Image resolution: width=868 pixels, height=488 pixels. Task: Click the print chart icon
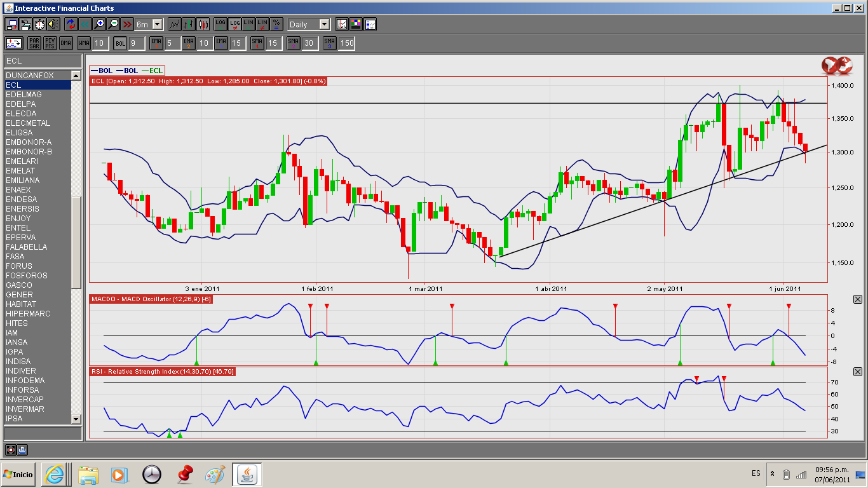tap(25, 24)
